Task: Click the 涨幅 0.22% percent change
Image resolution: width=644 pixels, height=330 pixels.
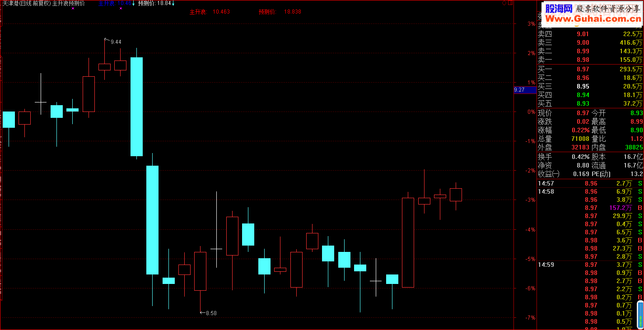Action: (580, 130)
